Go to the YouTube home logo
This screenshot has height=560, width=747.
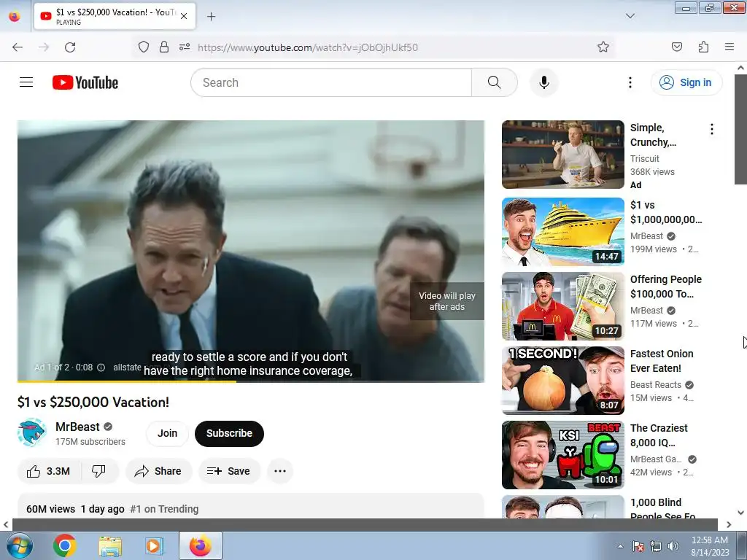coord(85,82)
